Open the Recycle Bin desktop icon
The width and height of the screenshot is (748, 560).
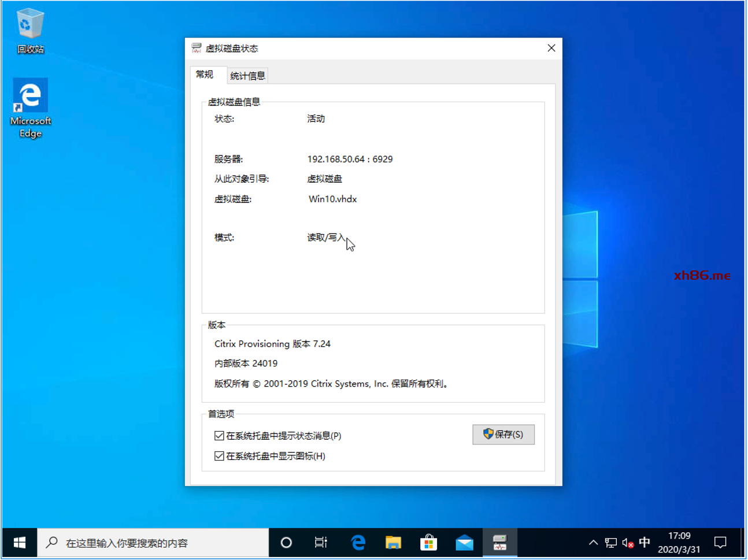click(30, 31)
